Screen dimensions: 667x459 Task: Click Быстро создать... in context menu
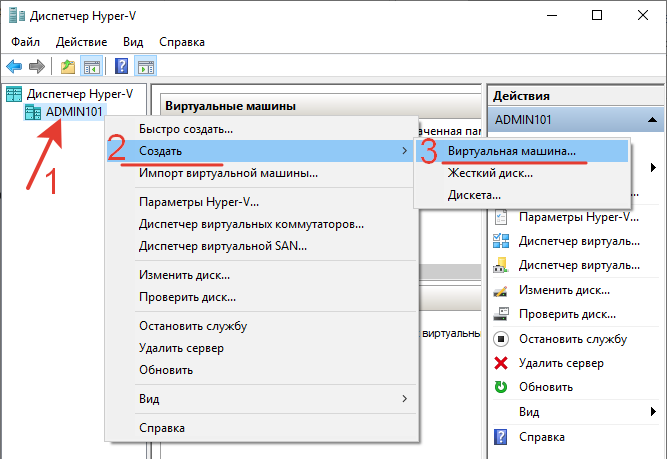coord(186,129)
